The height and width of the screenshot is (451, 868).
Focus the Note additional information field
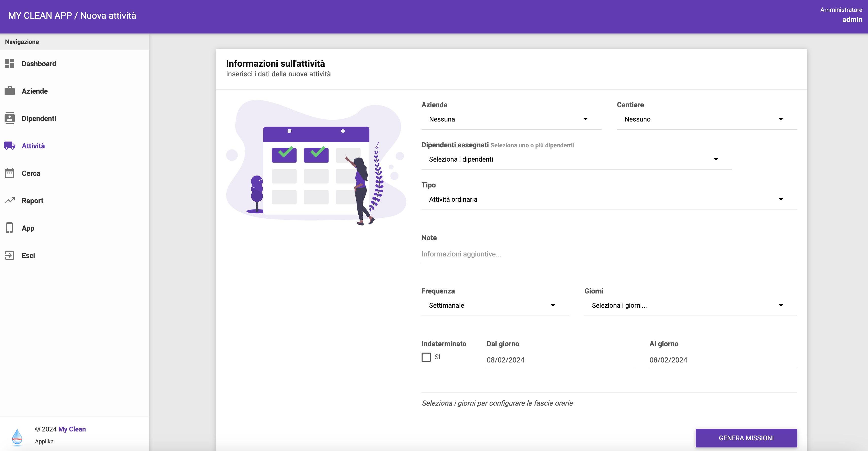(x=609, y=254)
